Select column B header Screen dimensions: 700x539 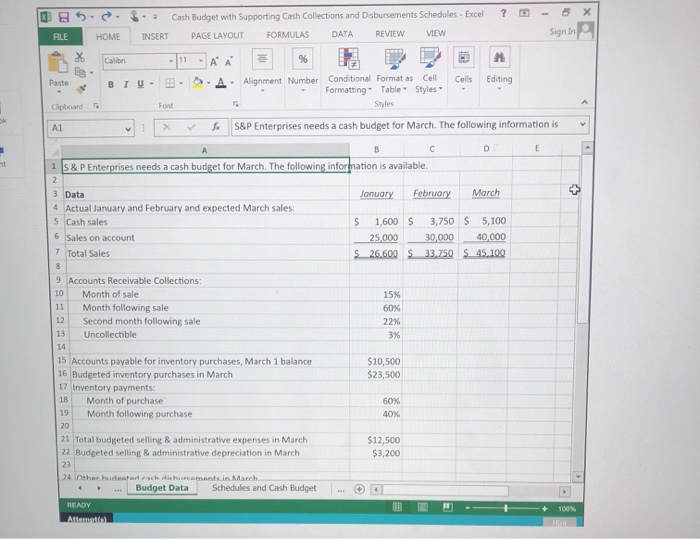click(x=376, y=150)
